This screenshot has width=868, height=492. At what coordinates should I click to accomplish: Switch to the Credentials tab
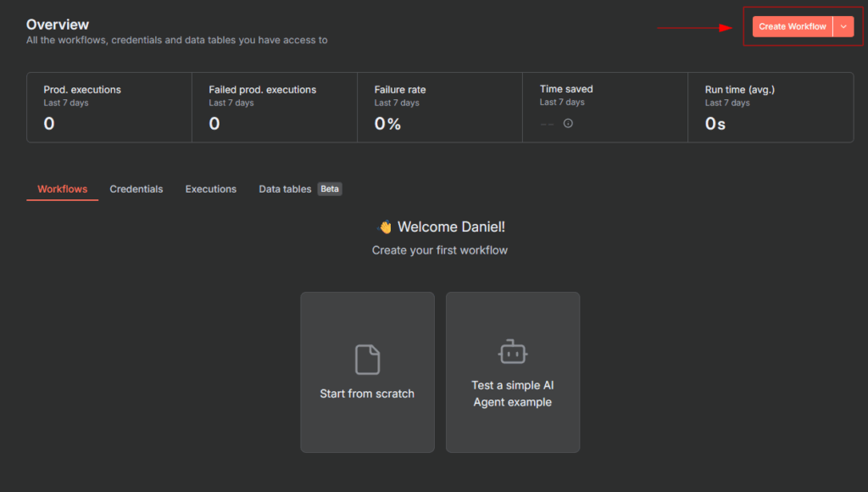pyautogui.click(x=136, y=189)
